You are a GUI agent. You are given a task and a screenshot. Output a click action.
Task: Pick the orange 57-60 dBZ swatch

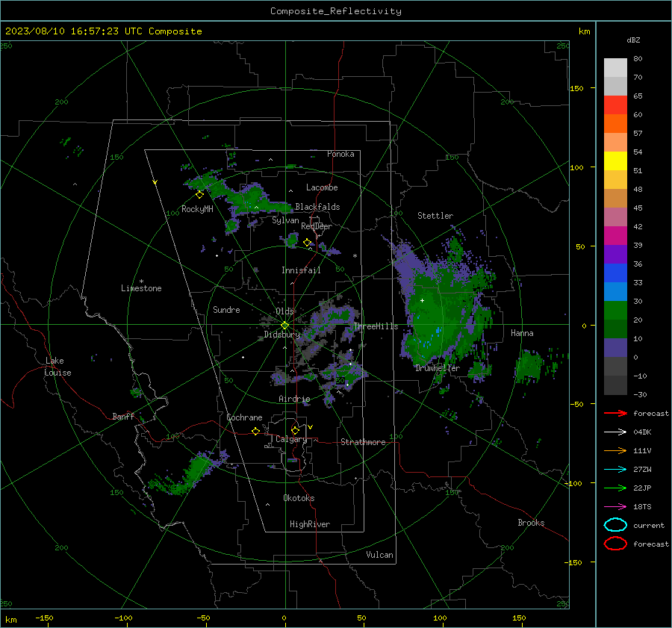[615, 124]
